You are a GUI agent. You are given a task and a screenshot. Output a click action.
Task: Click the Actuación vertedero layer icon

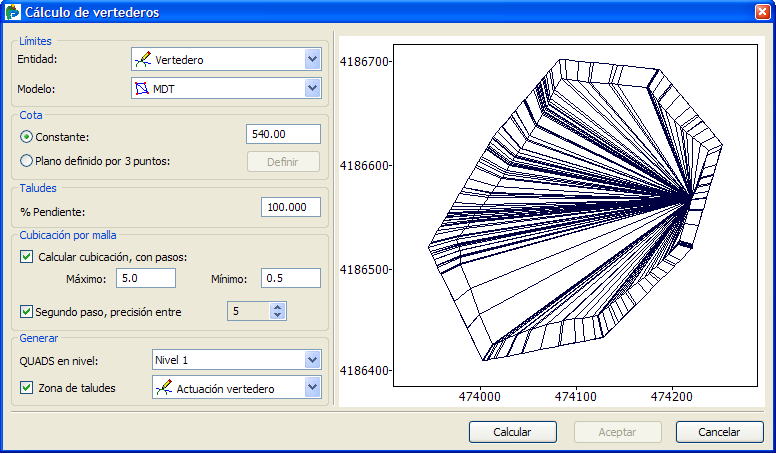click(x=164, y=387)
